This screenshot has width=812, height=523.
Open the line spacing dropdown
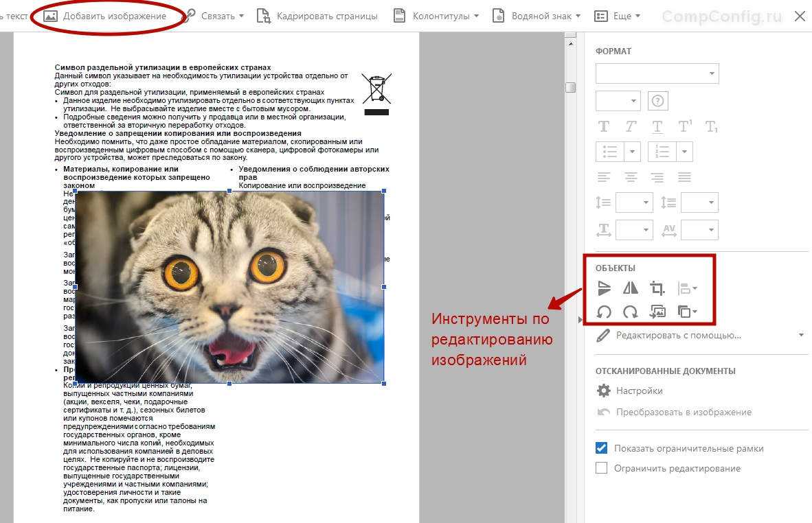pos(634,202)
